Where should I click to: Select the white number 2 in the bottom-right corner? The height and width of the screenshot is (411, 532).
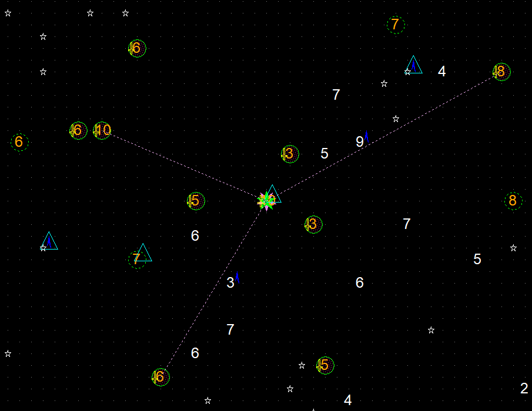click(524, 389)
